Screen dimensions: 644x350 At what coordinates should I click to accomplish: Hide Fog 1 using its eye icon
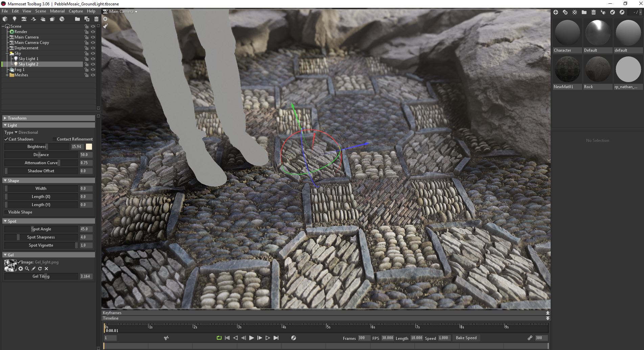[x=93, y=70]
